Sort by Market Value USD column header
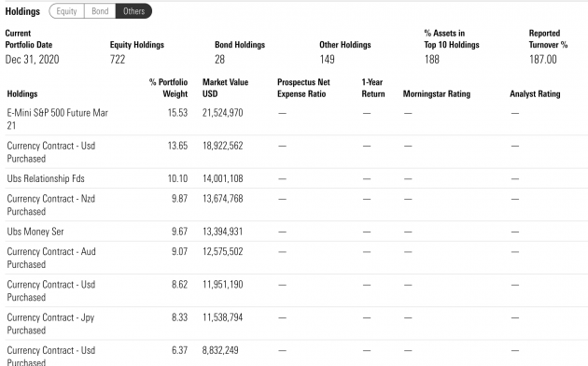 point(225,88)
